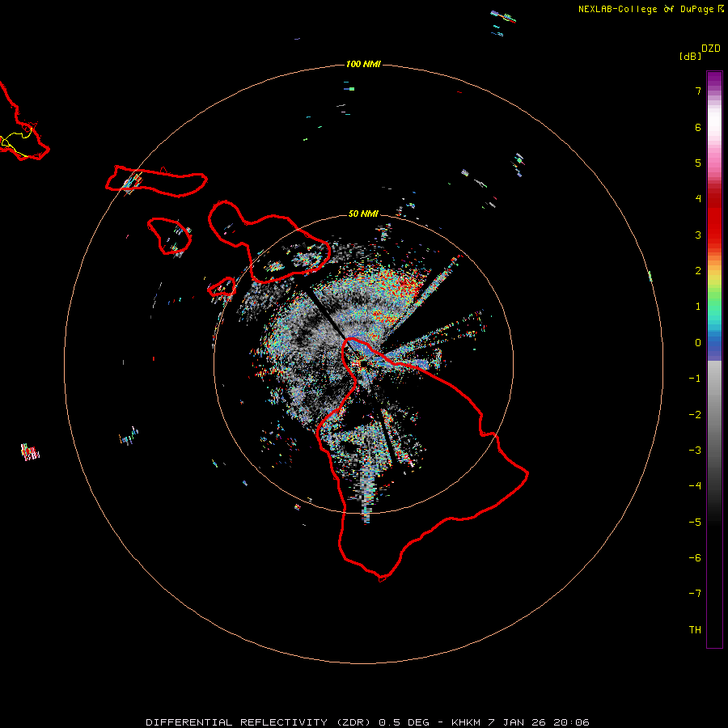The image size is (728, 728).
Task: Click the NEXLAB-College of DuPage credit text
Action: point(650,9)
